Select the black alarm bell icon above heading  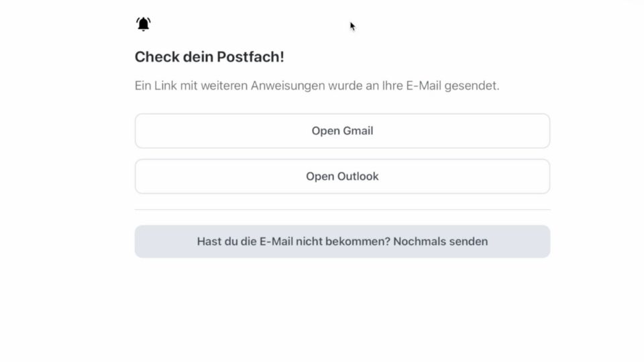pyautogui.click(x=144, y=24)
